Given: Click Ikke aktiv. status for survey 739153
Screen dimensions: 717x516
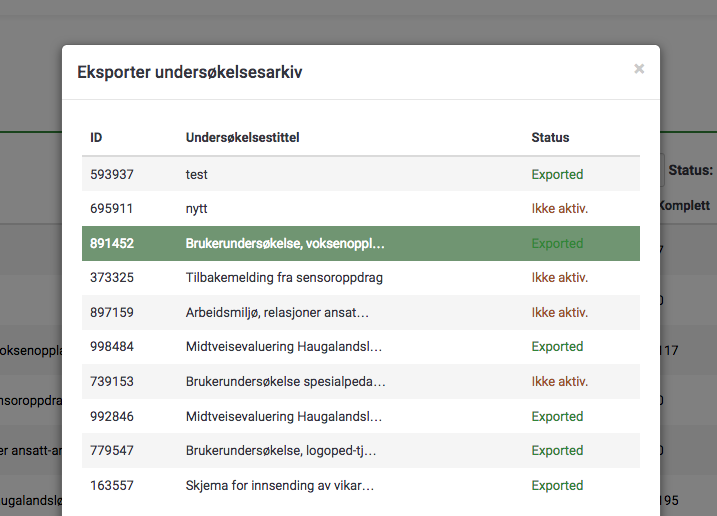Looking at the screenshot, I should pyautogui.click(x=559, y=381).
